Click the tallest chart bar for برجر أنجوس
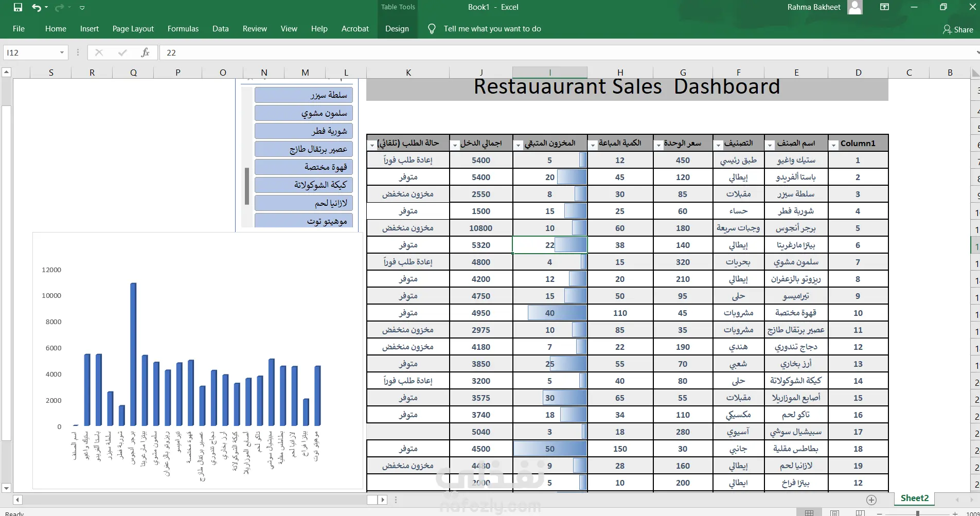980x516 pixels. pos(133,354)
